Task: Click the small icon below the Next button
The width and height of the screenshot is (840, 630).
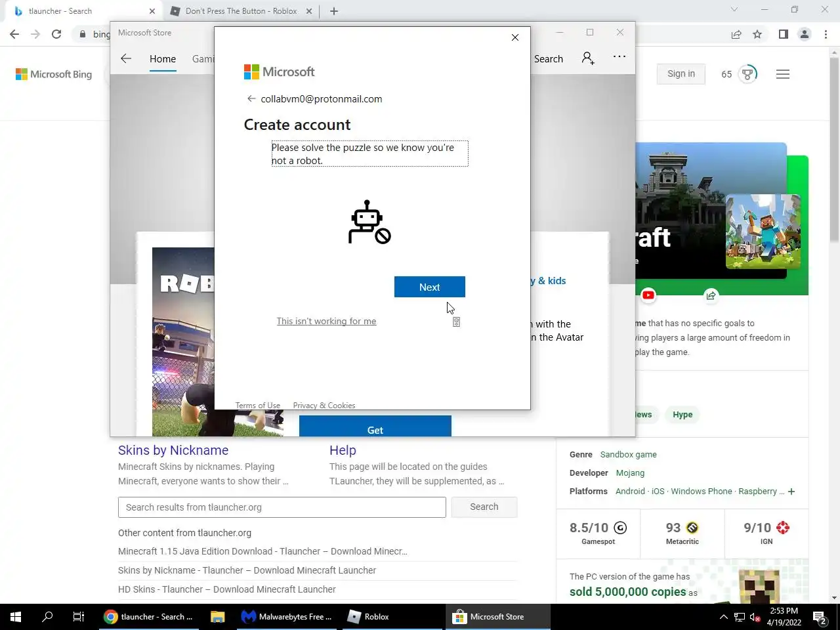Action: [456, 322]
